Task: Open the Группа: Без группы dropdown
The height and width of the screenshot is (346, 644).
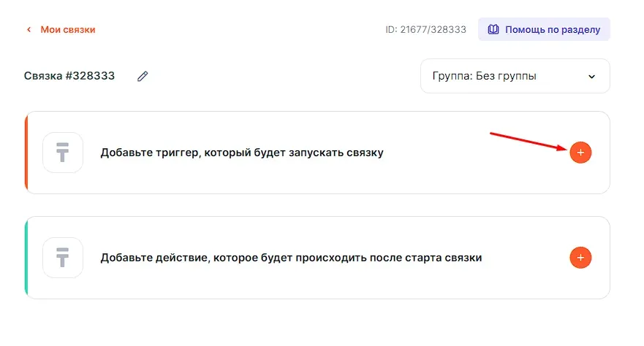Action: [x=515, y=76]
